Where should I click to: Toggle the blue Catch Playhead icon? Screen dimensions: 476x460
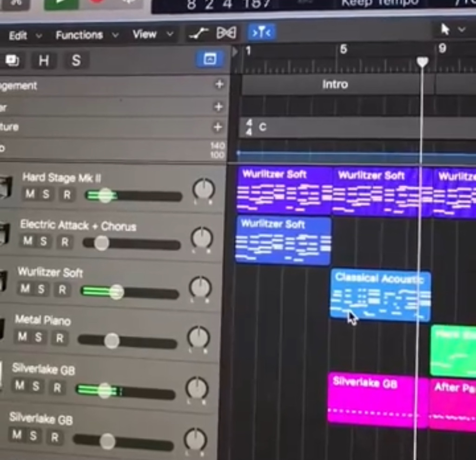coord(261,33)
